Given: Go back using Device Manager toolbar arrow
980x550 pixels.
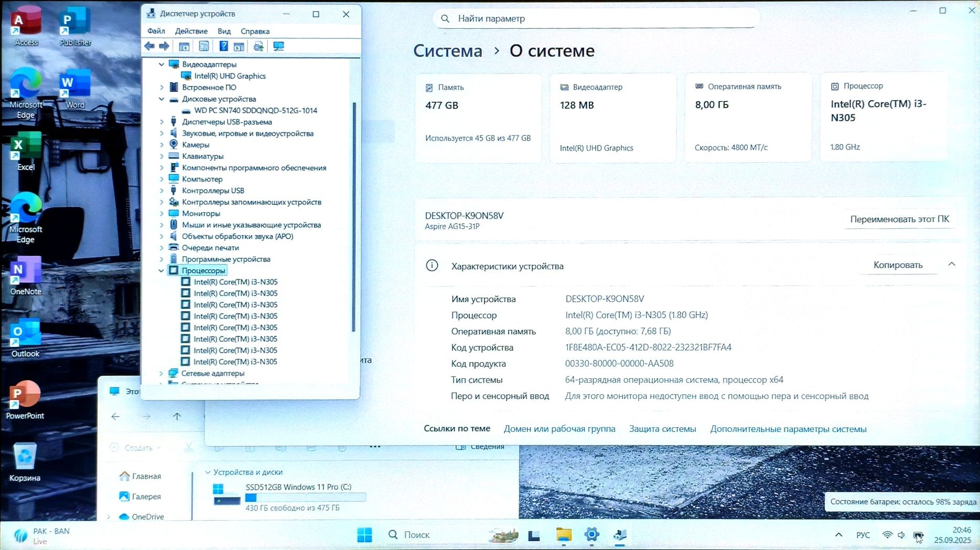Looking at the screenshot, I should (x=149, y=46).
